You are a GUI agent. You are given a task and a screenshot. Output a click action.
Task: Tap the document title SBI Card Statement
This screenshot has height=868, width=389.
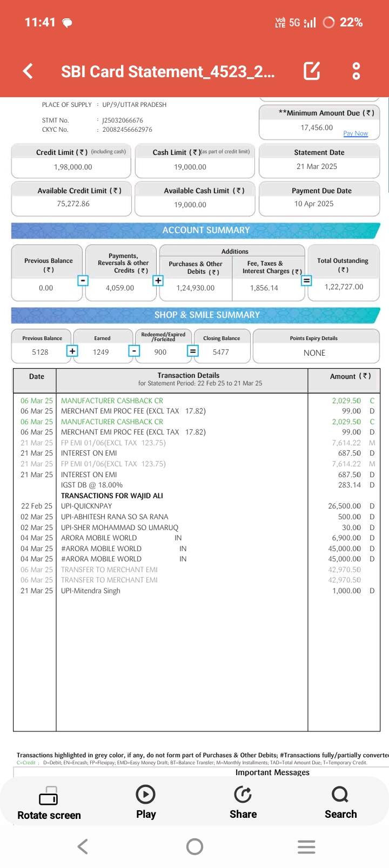pos(167,71)
